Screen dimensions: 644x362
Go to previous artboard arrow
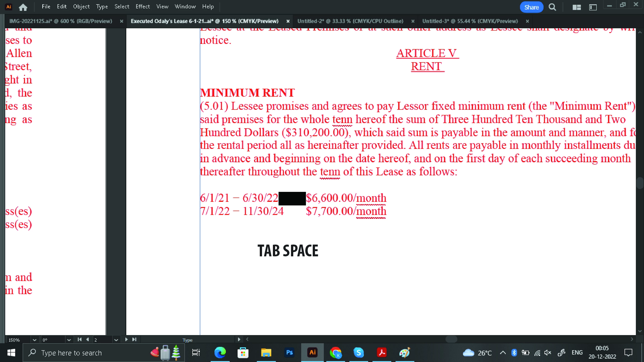(88, 340)
